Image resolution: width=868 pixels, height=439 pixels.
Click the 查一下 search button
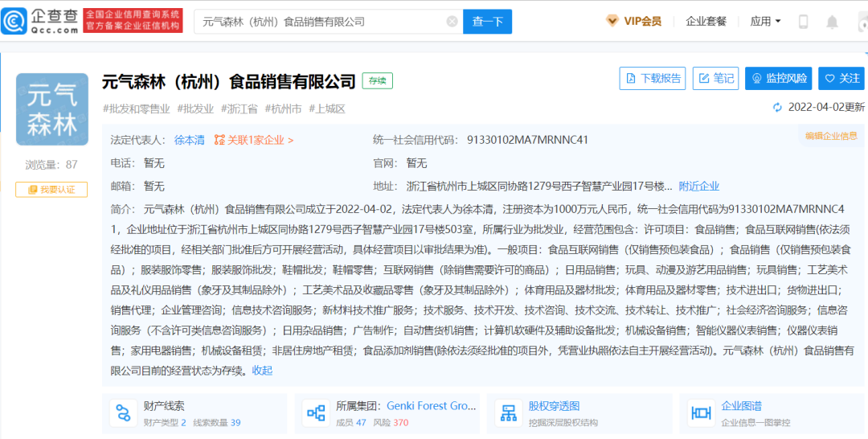487,22
